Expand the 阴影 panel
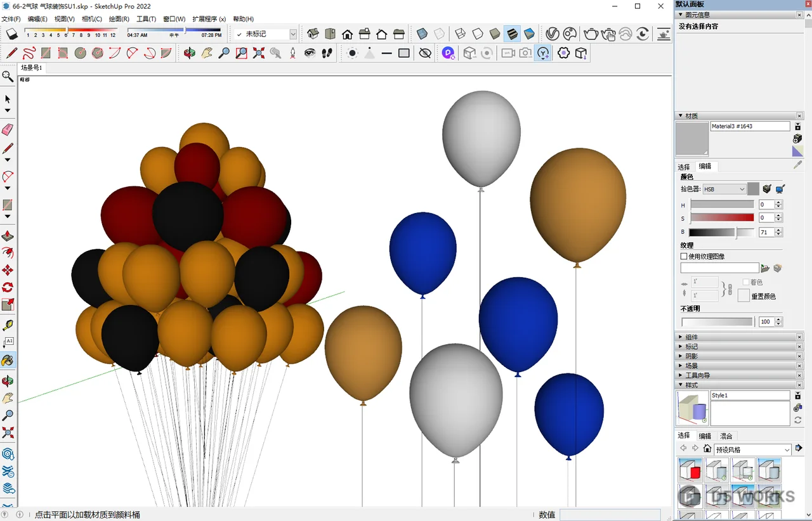 click(739, 356)
